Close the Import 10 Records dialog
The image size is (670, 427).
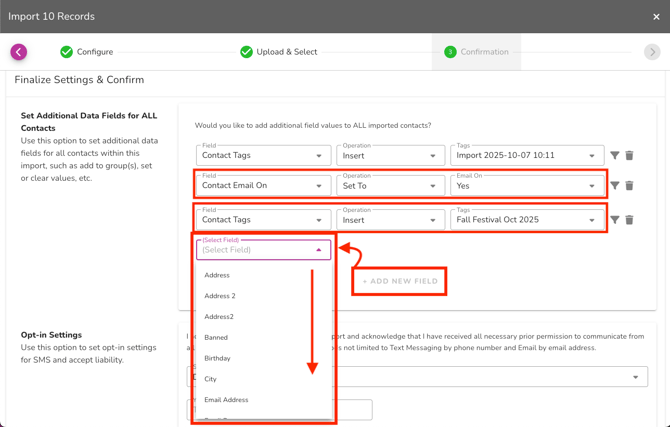(656, 16)
